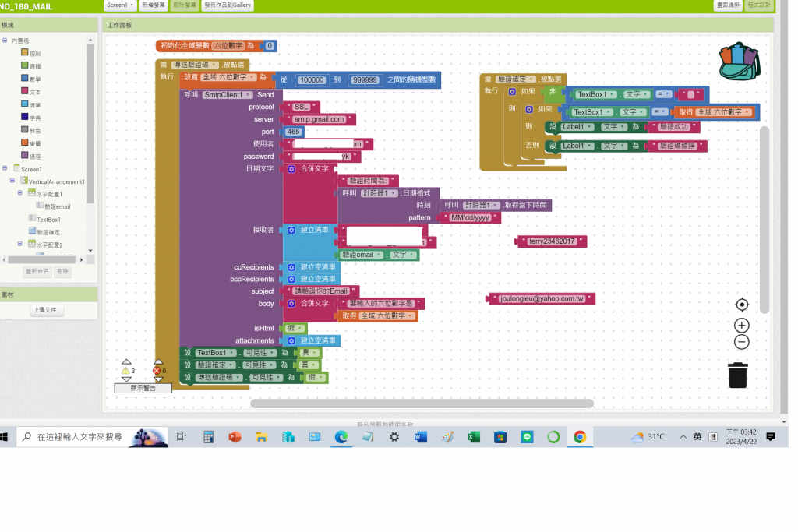Viewport: 798px width, 532px height.
Task: Select 驗證email in the component tree
Action: [x=58, y=206]
